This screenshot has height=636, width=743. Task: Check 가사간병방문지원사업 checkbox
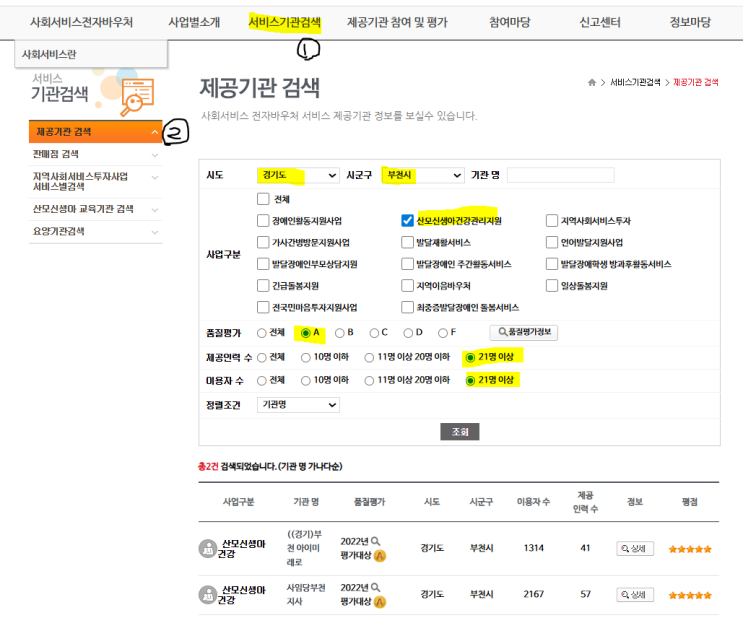(263, 243)
